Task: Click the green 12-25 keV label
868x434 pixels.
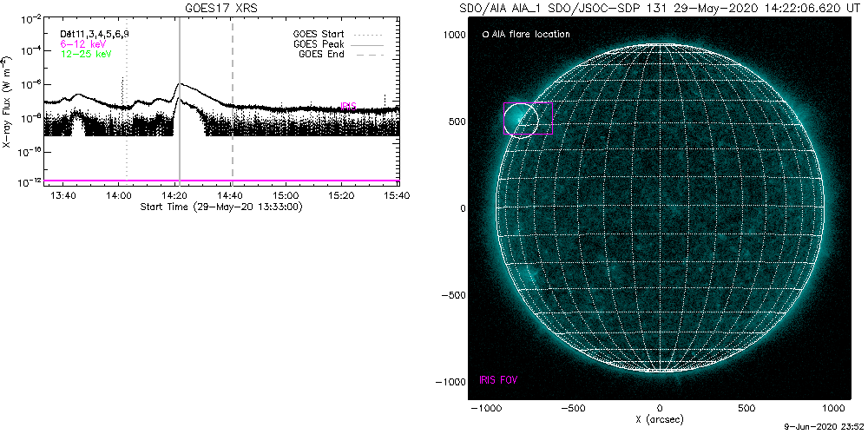Action: tap(85, 53)
